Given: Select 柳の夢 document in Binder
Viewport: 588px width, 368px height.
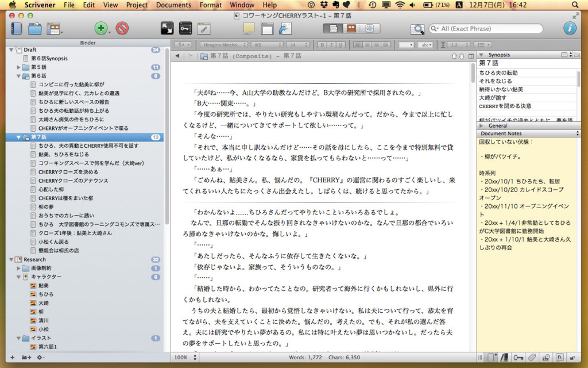Looking at the screenshot, I should coord(46,207).
